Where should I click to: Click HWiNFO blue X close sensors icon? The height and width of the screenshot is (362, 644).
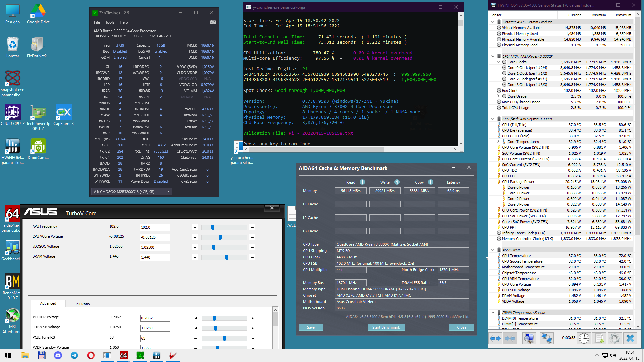point(630,338)
